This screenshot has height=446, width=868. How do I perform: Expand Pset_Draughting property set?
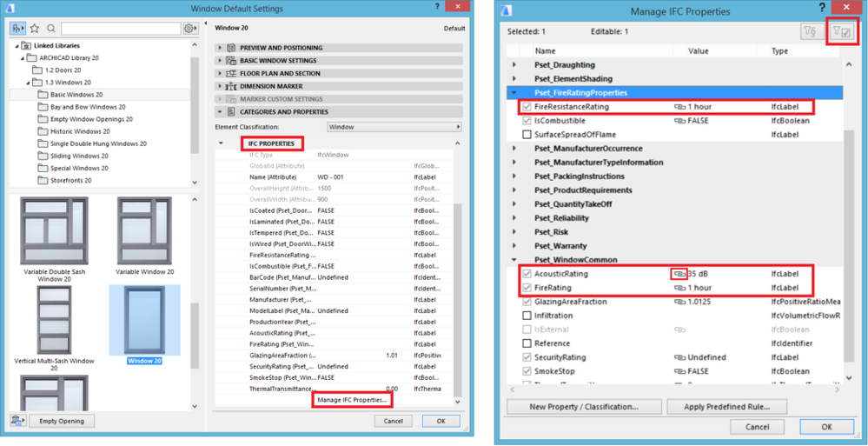tap(515, 65)
